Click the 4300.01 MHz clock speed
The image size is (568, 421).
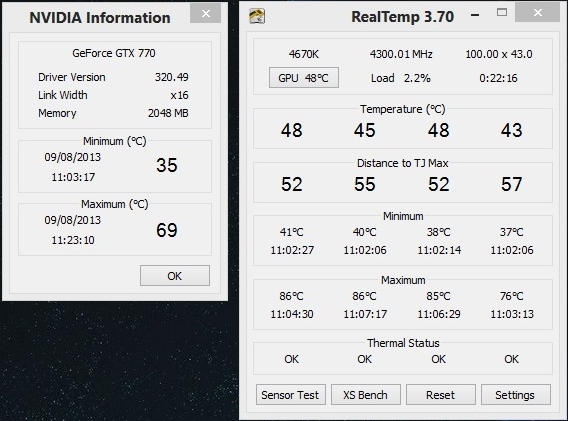click(x=401, y=54)
